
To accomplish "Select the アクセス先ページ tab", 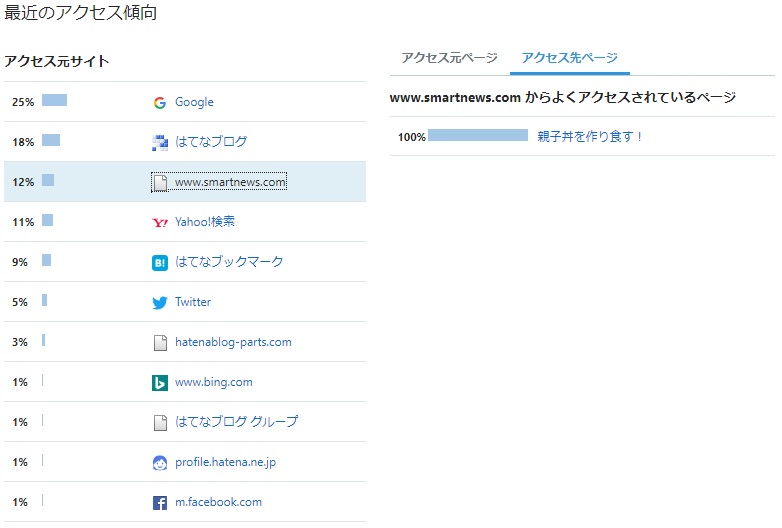I will [x=570, y=58].
